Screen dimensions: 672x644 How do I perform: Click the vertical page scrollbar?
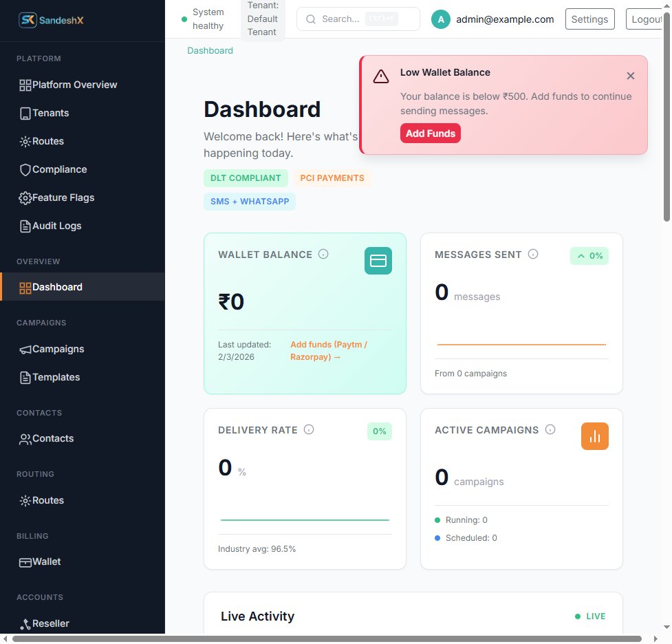click(x=666, y=117)
